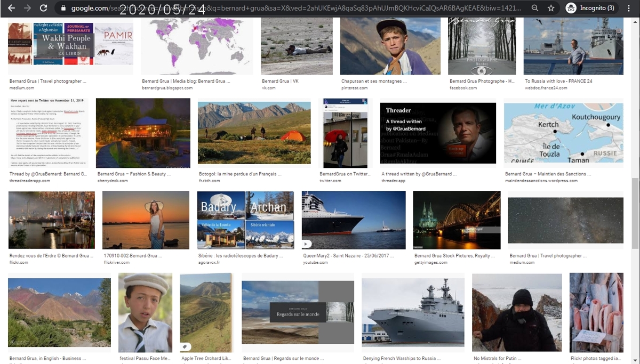This screenshot has height=364, width=640.
Task: Open Chrome's three-dot menu
Action: pyautogui.click(x=621, y=9)
